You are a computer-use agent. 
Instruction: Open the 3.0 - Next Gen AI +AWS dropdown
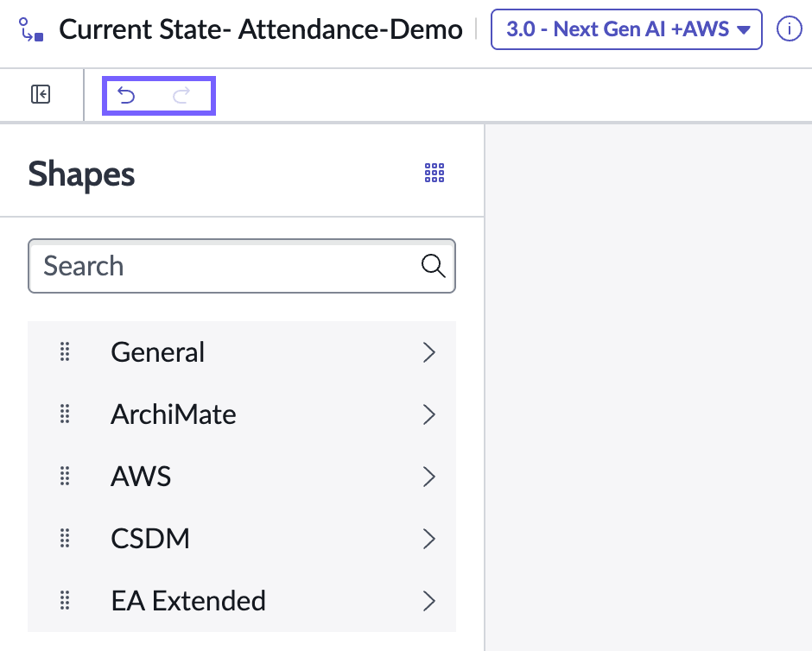tap(626, 29)
